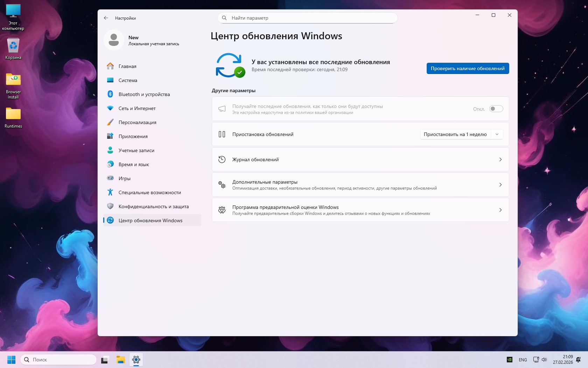Click the Personalization paintbrush icon
Screen dimensions: 588x368
(x=110, y=122)
